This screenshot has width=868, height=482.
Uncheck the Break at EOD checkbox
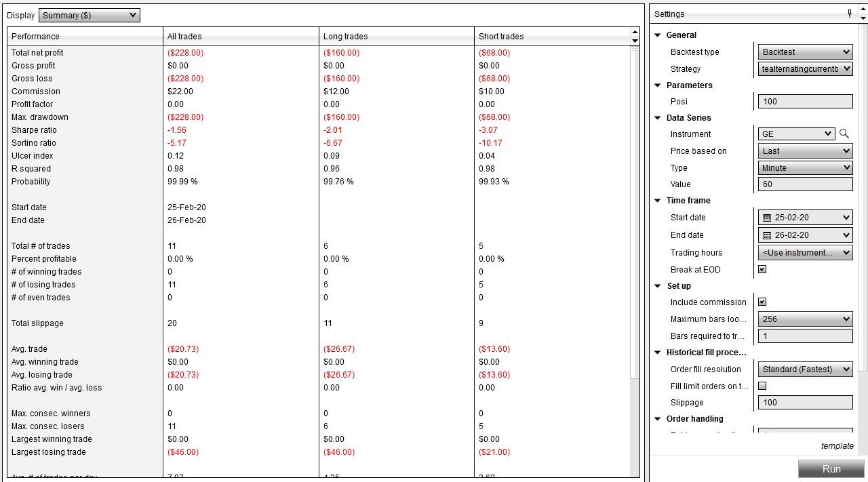click(762, 269)
